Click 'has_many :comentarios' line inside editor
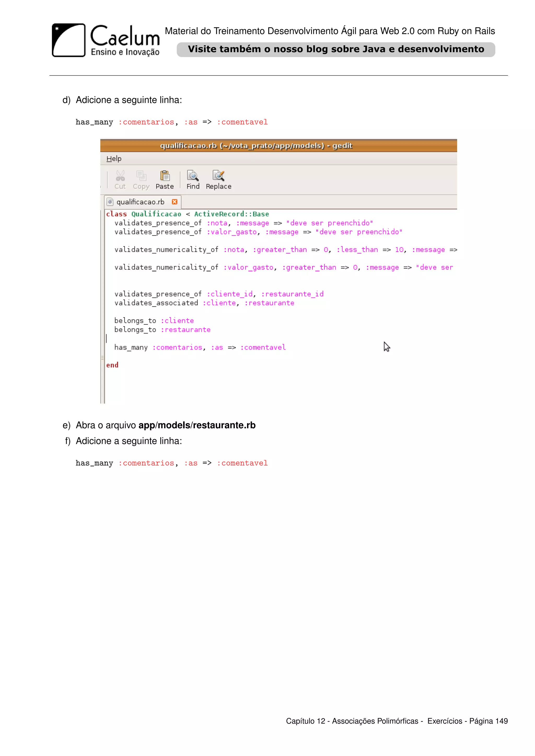Image resolution: width=535 pixels, height=756 pixels. coord(200,347)
